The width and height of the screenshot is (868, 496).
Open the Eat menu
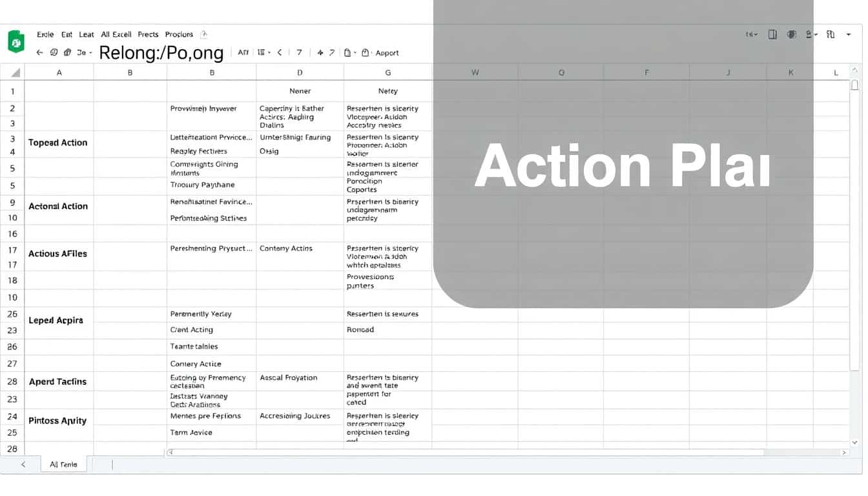click(x=67, y=34)
